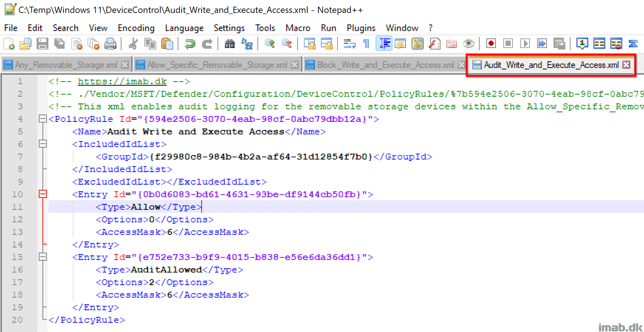Click the AuditAllowed text on line 16
The image size is (644, 332).
pos(167,270)
